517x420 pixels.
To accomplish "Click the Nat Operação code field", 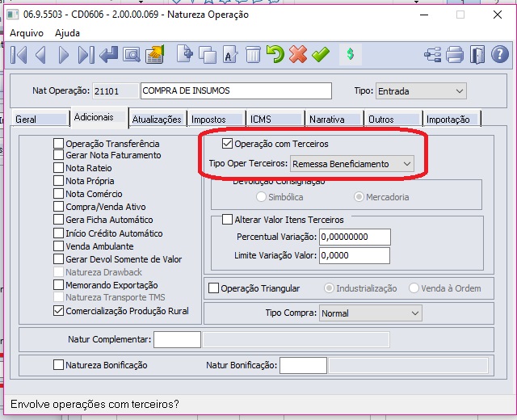I will pos(115,91).
